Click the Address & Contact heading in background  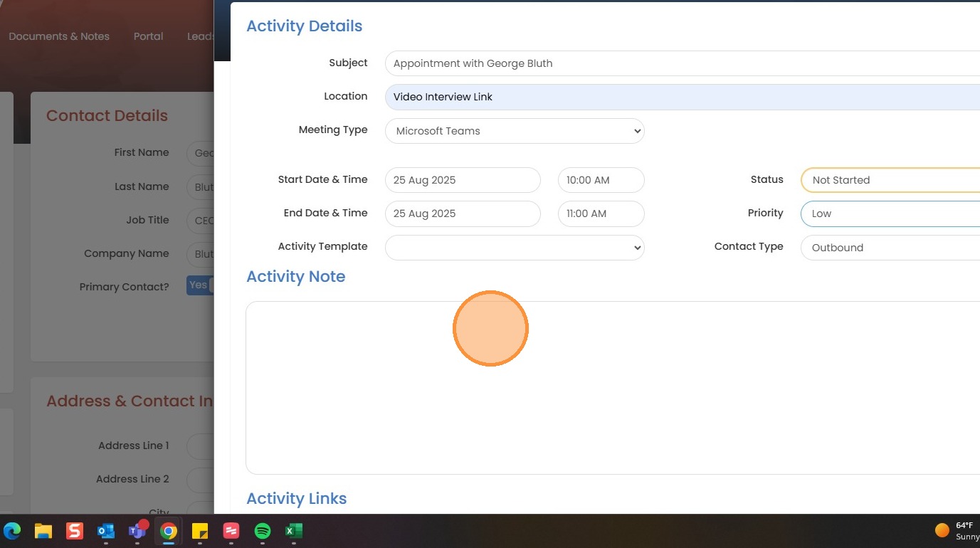click(130, 401)
